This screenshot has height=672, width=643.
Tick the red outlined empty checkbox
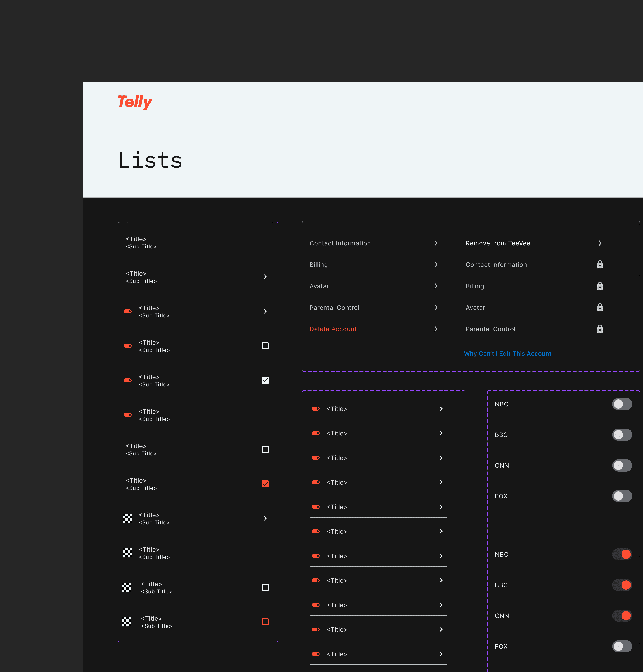pyautogui.click(x=265, y=622)
